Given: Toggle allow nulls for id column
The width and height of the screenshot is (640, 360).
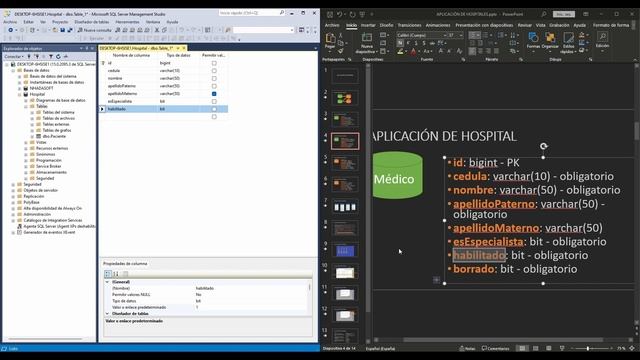Looking at the screenshot, I should tap(214, 63).
